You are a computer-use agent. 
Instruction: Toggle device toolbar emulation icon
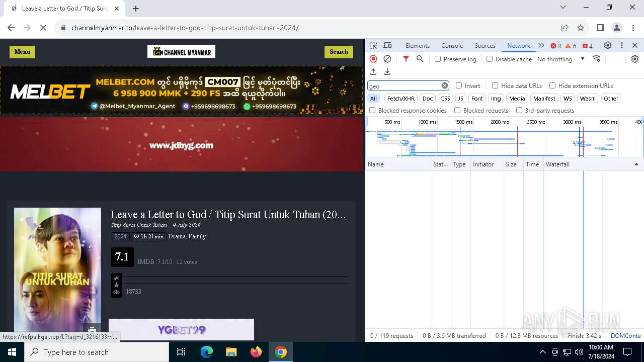pyautogui.click(x=387, y=45)
